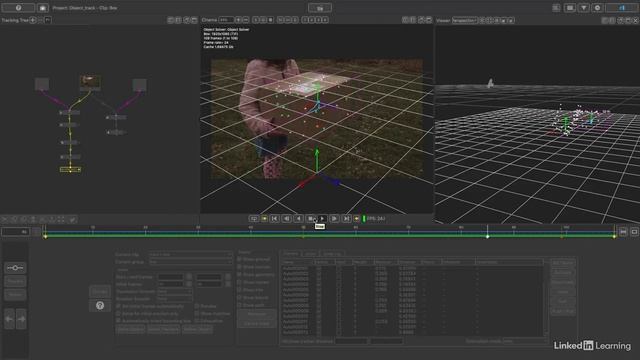The height and width of the screenshot is (360, 640).
Task: Toggle the Exhaustive checkbox
Action: click(197, 321)
